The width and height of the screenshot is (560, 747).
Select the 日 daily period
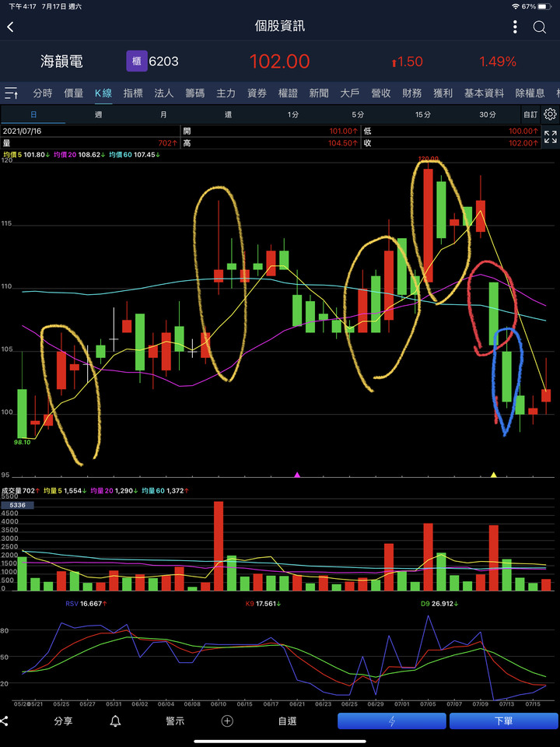(x=33, y=114)
